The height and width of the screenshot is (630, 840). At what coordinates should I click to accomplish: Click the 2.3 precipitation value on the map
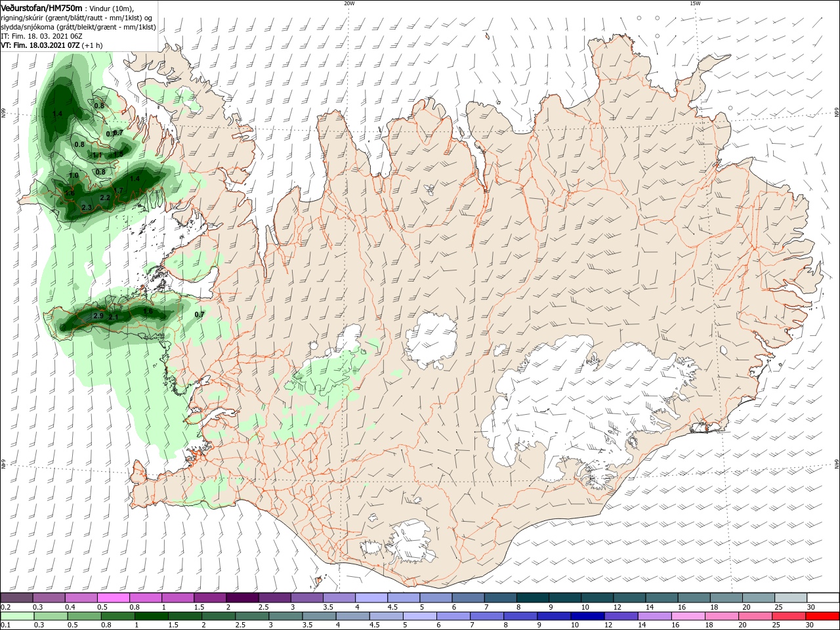[x=87, y=207]
